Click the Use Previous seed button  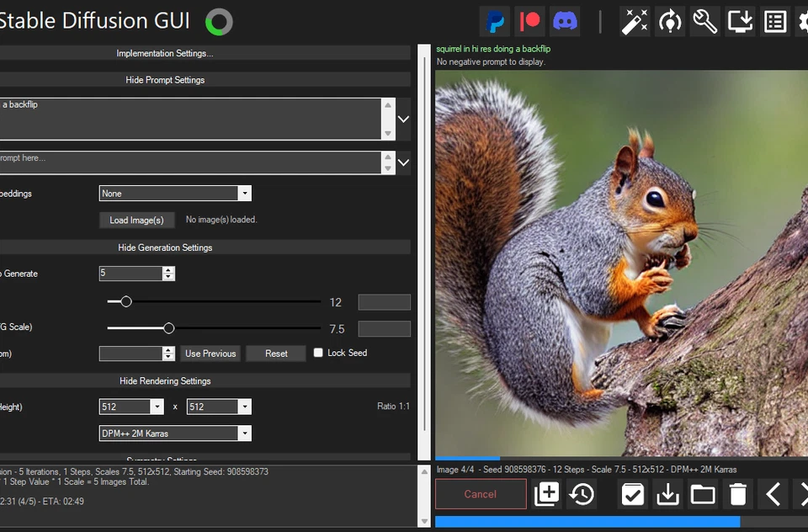point(210,353)
